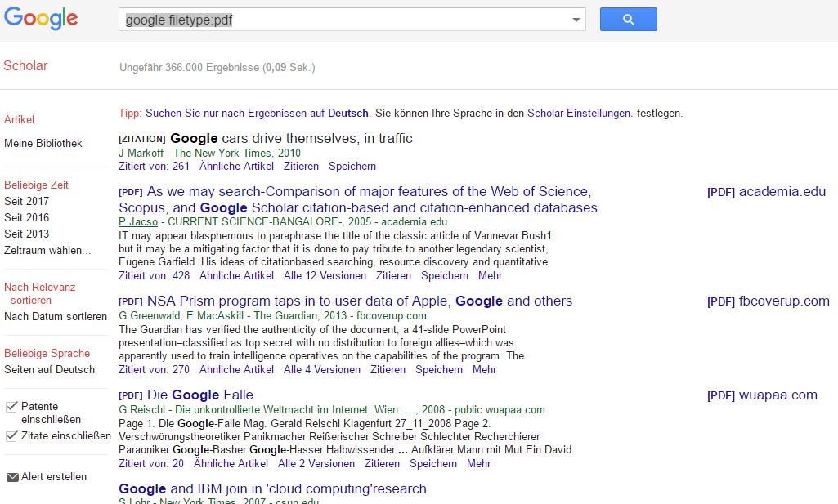Click 'Zitieren' under Google cars result
Viewport: 838px width, 504px height.
[x=301, y=166]
